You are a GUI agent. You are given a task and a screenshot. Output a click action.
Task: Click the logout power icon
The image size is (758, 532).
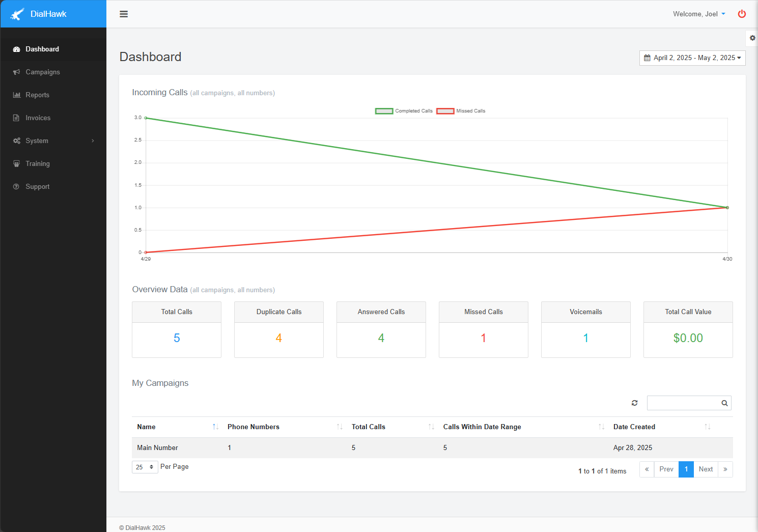742,14
